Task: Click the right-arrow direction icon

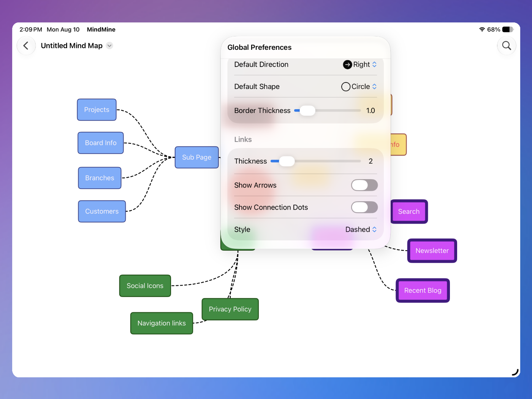Action: coord(347,65)
